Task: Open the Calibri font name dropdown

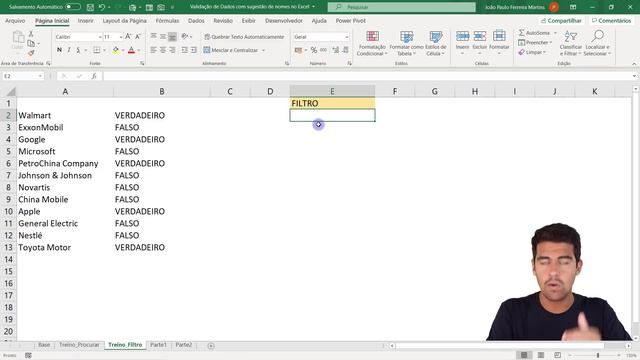Action: pyautogui.click(x=100, y=37)
